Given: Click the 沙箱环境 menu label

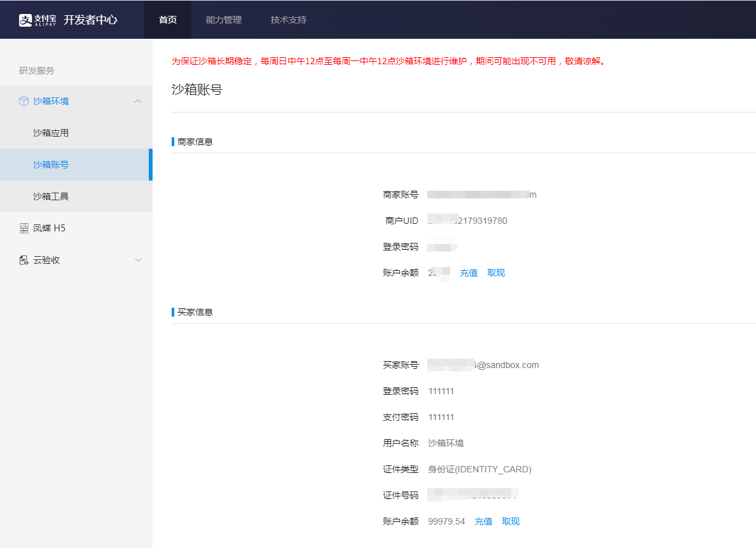Looking at the screenshot, I should pos(51,101).
